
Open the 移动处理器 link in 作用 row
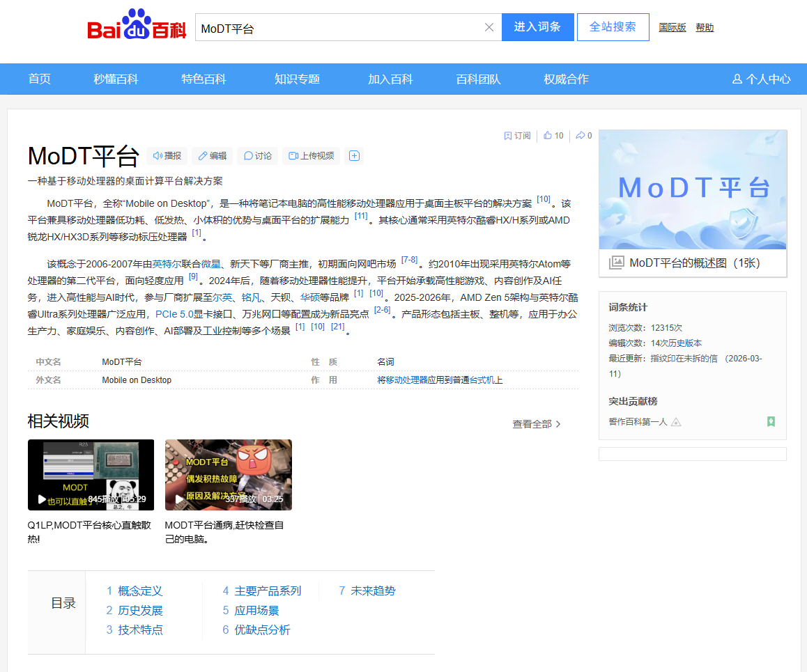[x=406, y=380]
